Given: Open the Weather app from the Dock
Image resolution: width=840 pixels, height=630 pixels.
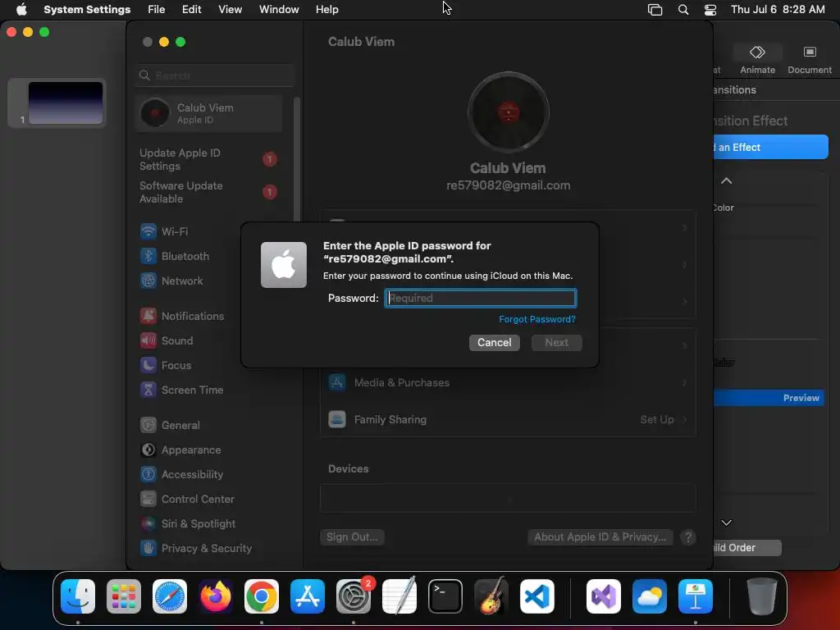Looking at the screenshot, I should point(650,596).
